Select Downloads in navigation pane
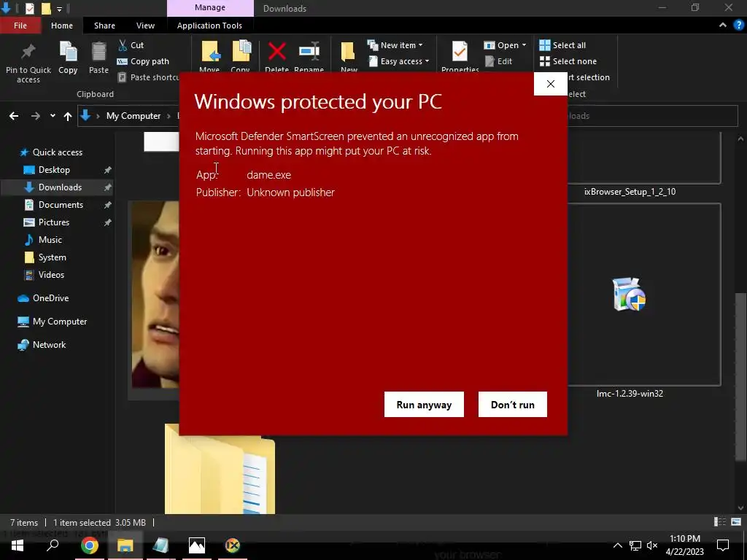 pyautogui.click(x=58, y=187)
